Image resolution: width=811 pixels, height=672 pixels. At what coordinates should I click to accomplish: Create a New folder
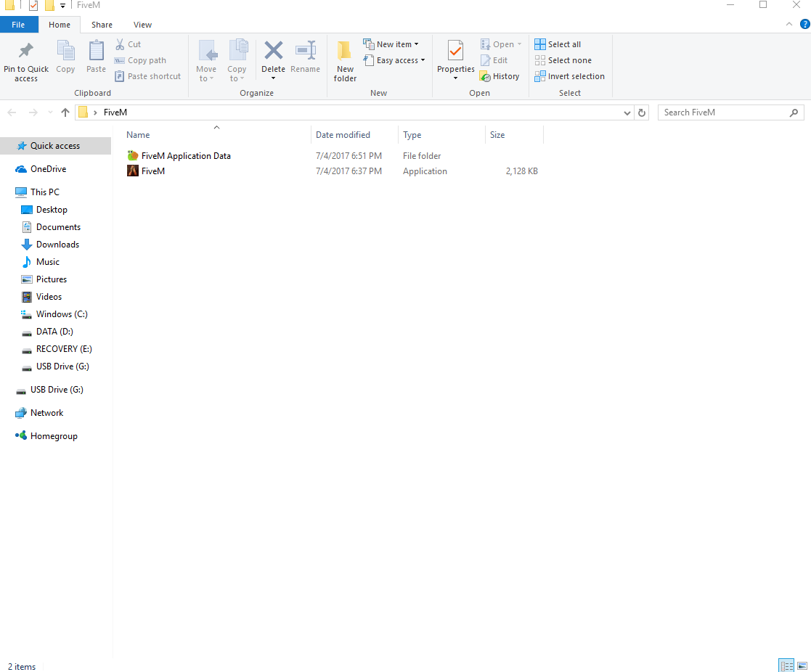pos(345,61)
